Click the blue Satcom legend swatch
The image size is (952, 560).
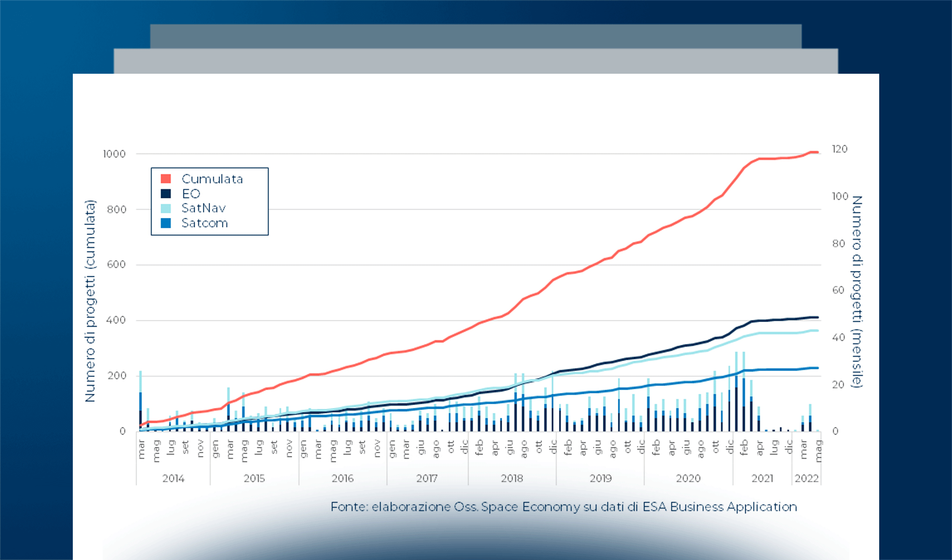[166, 223]
